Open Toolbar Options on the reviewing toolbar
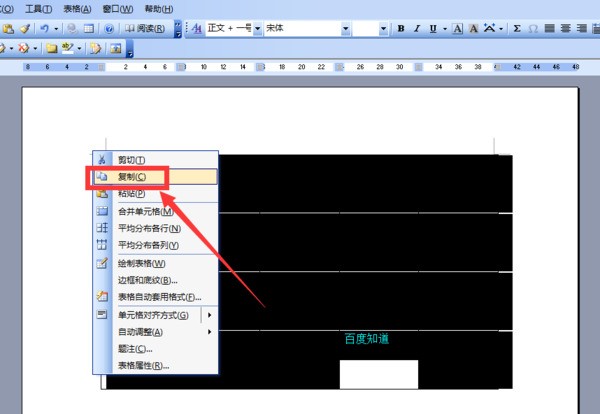The width and height of the screenshot is (600, 414). coord(130,50)
